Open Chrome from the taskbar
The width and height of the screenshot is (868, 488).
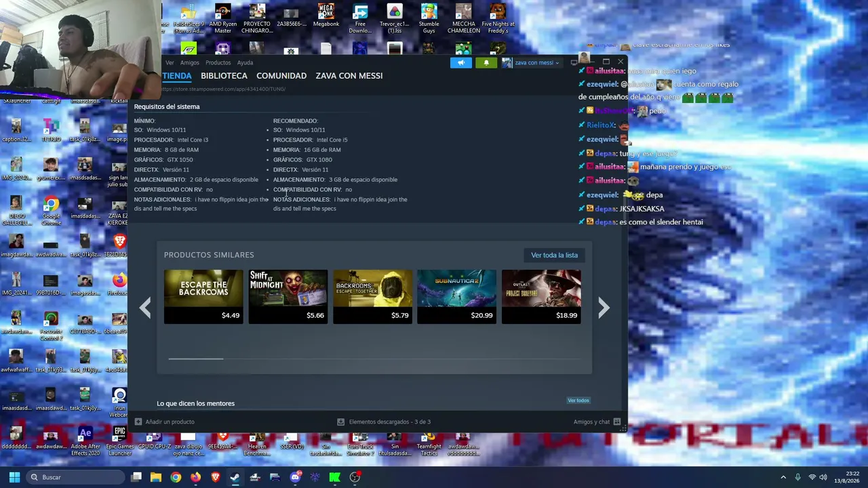pyautogui.click(x=176, y=477)
